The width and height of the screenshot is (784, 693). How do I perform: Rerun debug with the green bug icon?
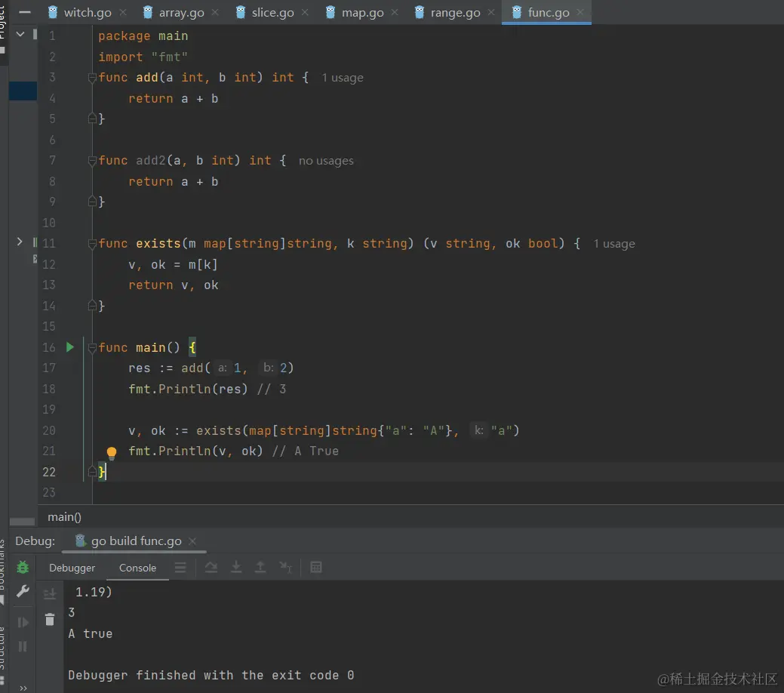coord(23,568)
